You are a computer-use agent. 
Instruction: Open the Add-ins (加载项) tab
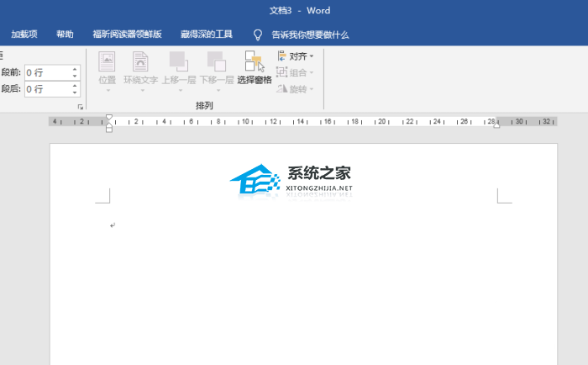[24, 34]
